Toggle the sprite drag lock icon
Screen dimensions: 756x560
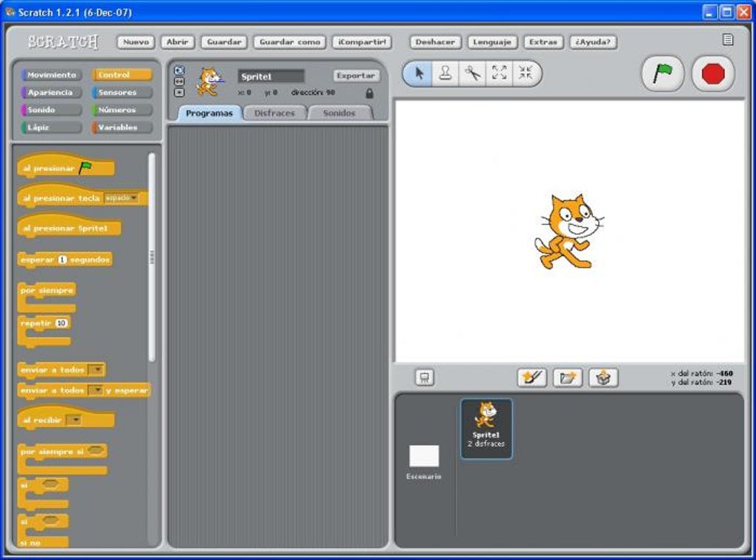point(369,93)
